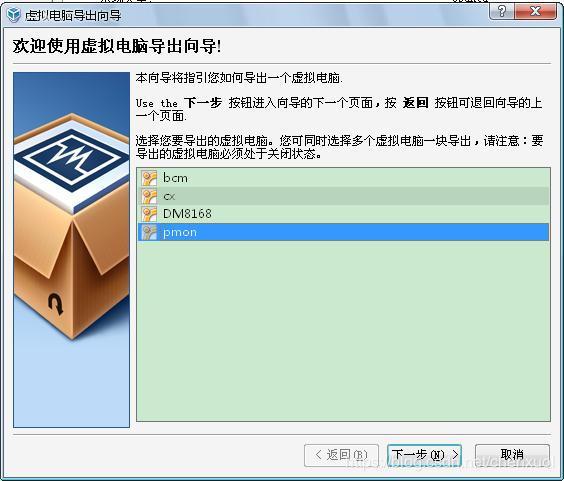Viewport: 564px width, 481px height.
Task: Select the DM8168 entry in list
Action: [344, 214]
